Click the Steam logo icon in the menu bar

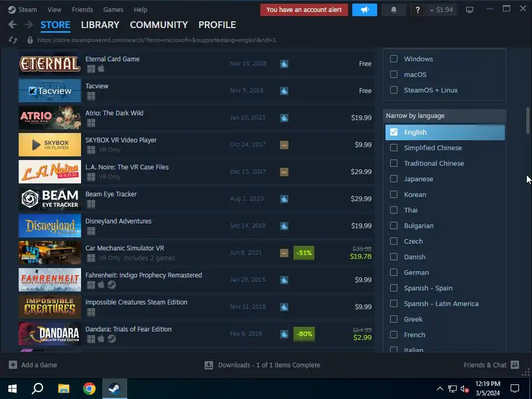tap(12, 9)
